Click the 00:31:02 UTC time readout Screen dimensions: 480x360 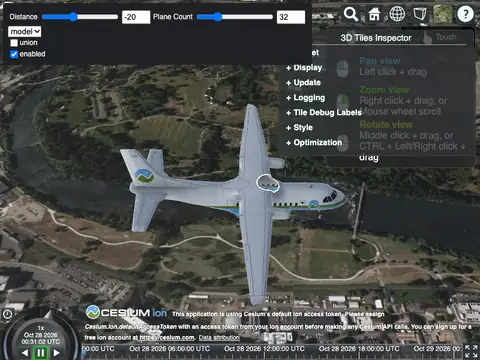click(x=41, y=342)
